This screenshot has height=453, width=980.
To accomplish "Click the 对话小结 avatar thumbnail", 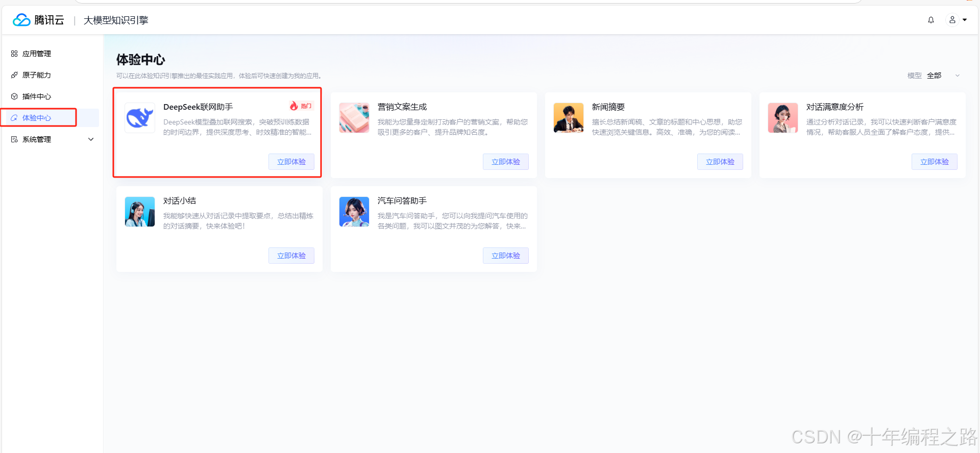I will click(140, 212).
